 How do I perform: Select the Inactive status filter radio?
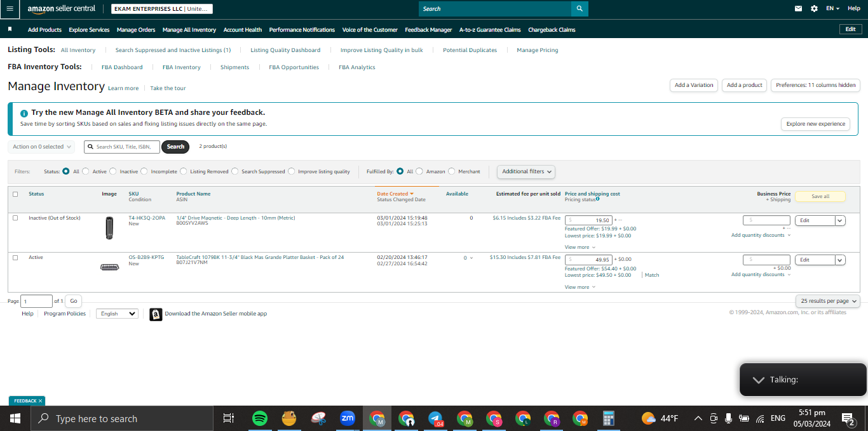(x=113, y=171)
